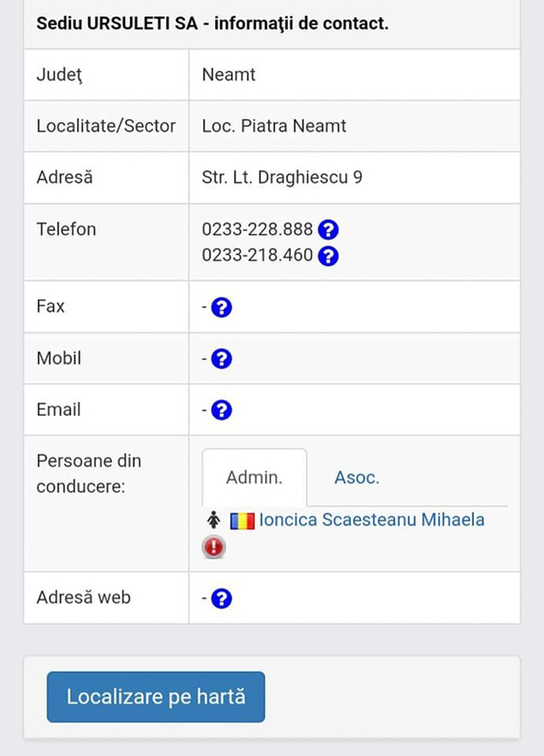Click the female person icon beside administrator name
544x756 pixels.
point(214,519)
